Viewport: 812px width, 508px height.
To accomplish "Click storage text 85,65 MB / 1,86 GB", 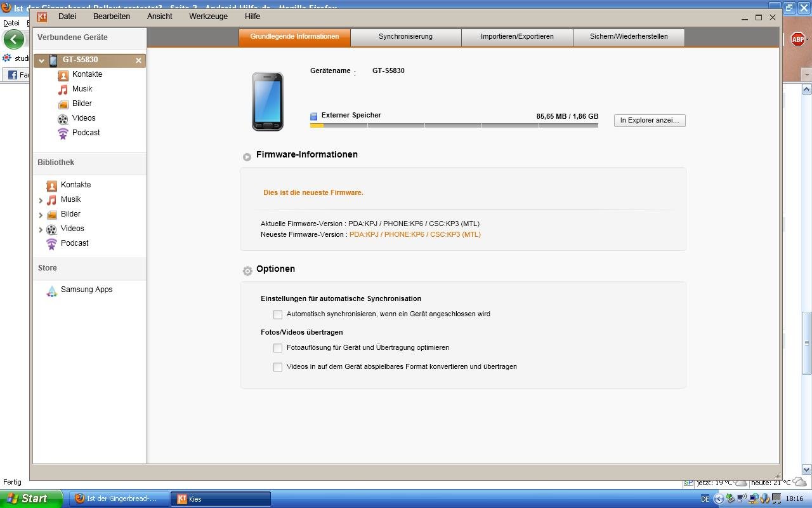I will [567, 117].
